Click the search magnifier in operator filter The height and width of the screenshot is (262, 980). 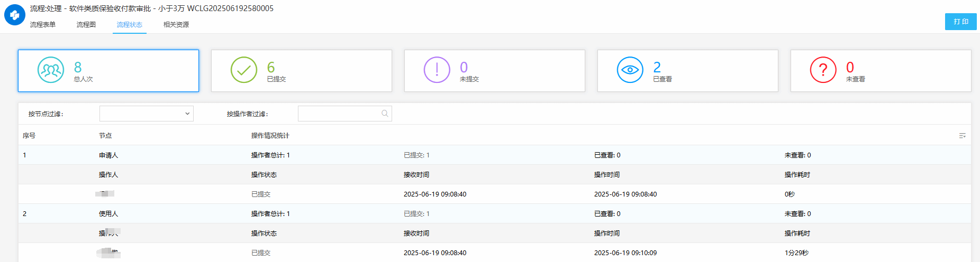385,114
